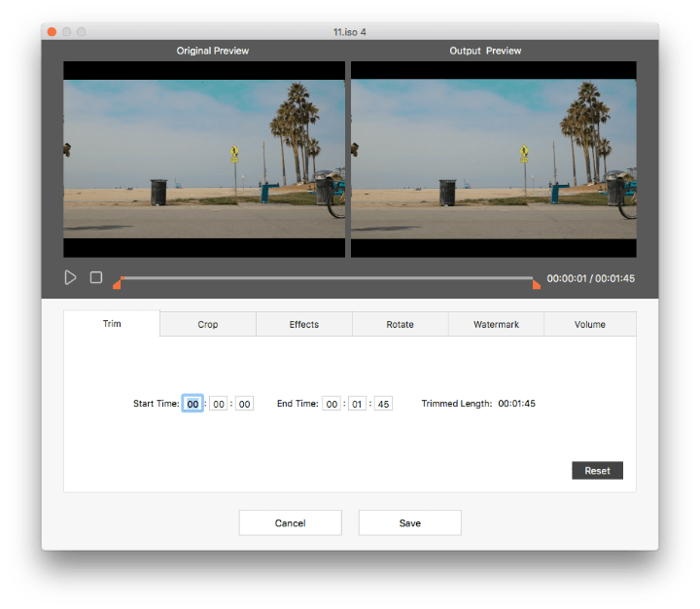The height and width of the screenshot is (609, 700).
Task: Play the video preview
Action: (x=70, y=277)
